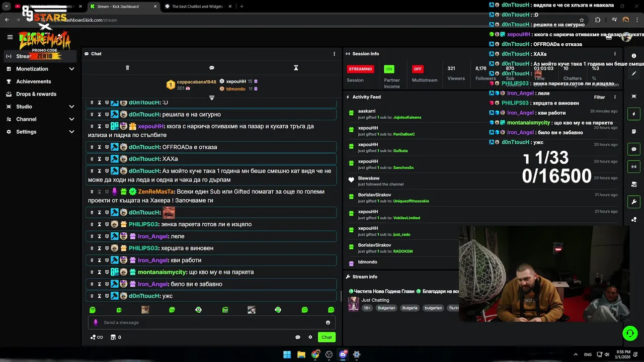Open Windows Start menu
This screenshot has height=362, width=644.
pyautogui.click(x=287, y=354)
